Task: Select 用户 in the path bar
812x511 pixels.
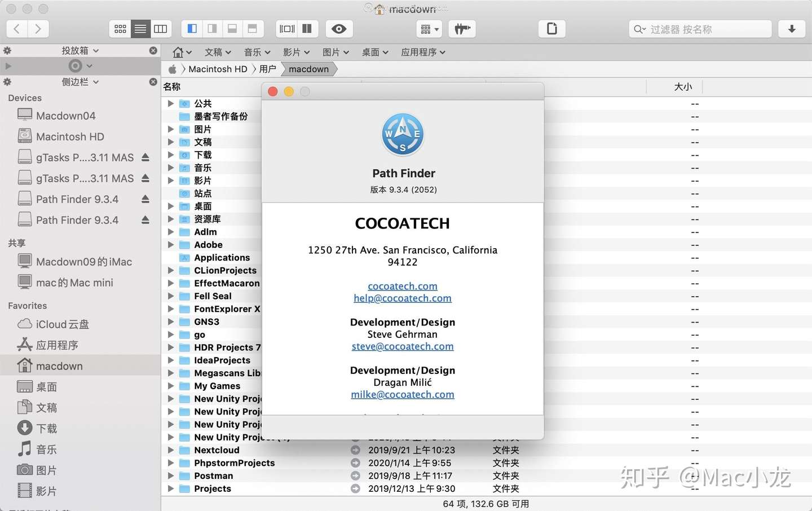Action: [x=268, y=69]
